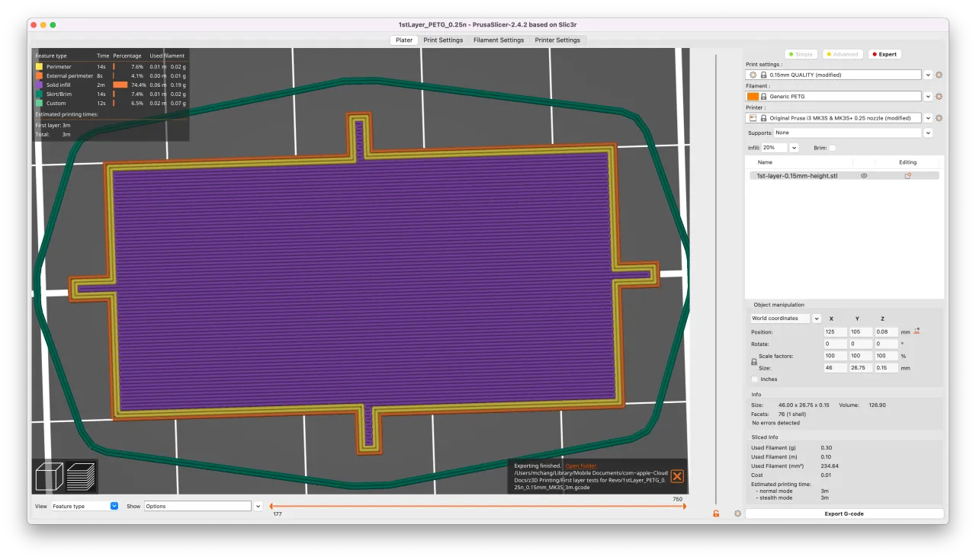976x560 pixels.
Task: Click the Custom legend row
Action: (111, 103)
